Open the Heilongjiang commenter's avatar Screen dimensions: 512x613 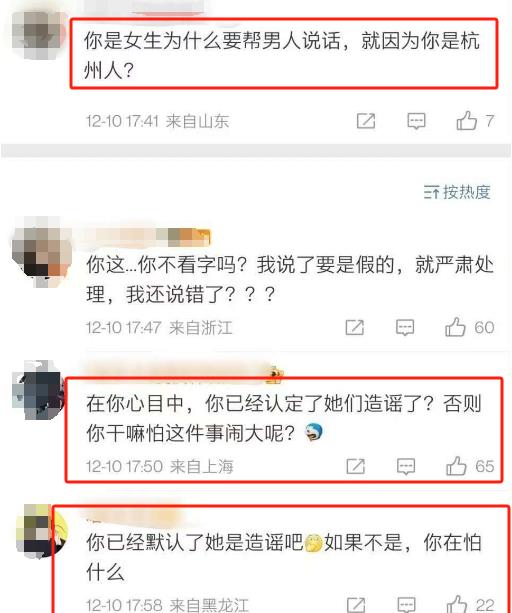click(41, 532)
